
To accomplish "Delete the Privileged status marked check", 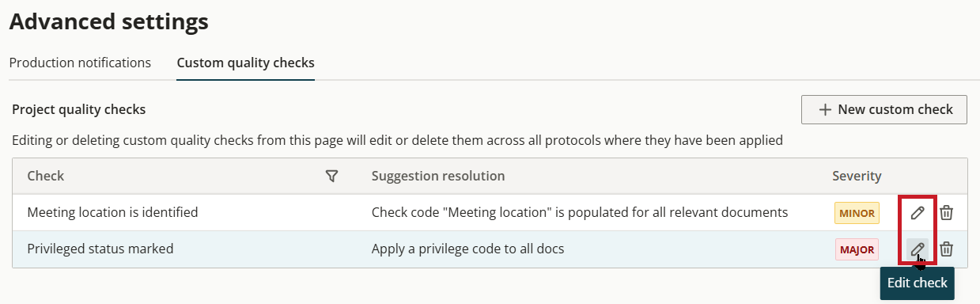I will pyautogui.click(x=946, y=249).
